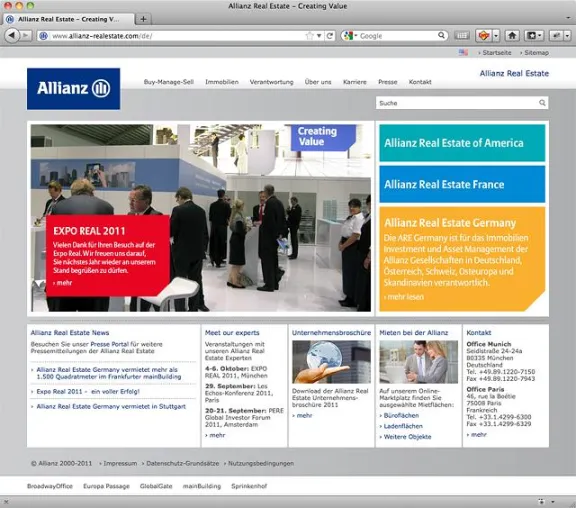Click 'mehr' under Meet our experts

coord(215,435)
